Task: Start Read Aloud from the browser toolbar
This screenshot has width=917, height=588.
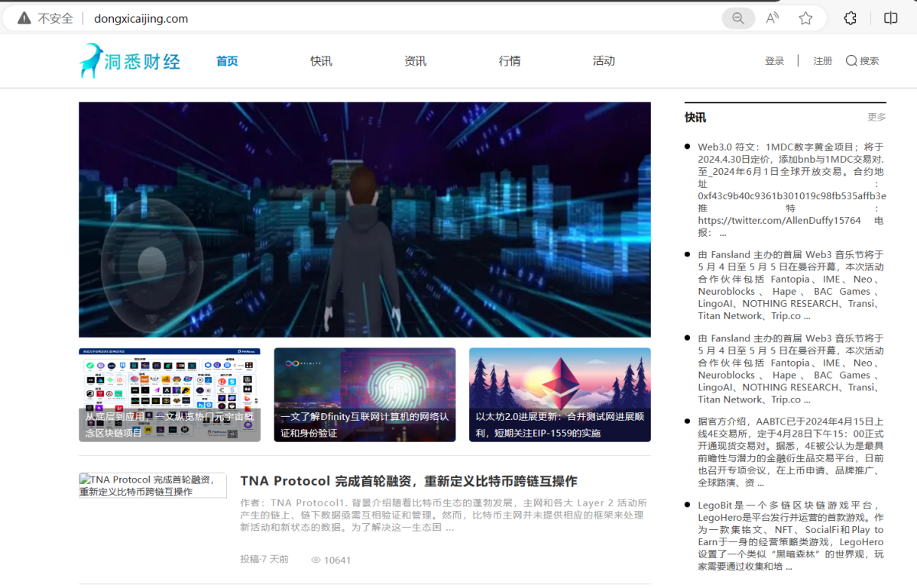Action: [x=772, y=17]
